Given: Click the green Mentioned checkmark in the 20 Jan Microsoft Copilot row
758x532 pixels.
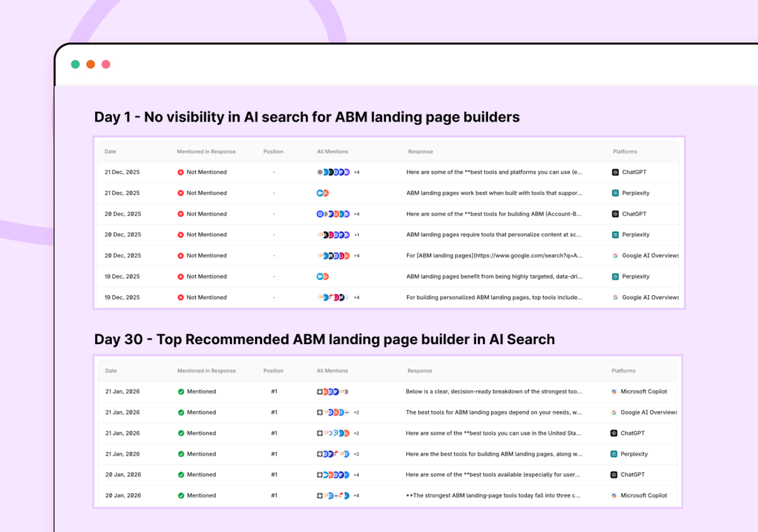Looking at the screenshot, I should point(181,495).
